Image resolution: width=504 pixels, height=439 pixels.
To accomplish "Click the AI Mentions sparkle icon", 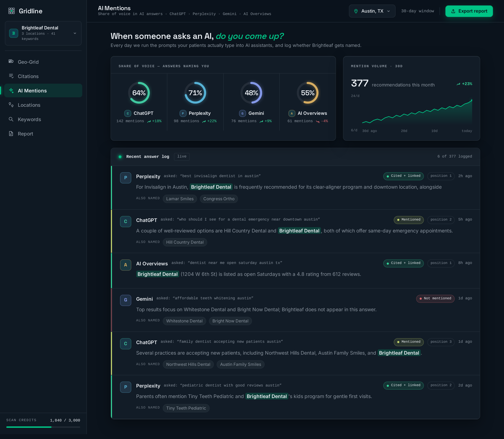I will [x=11, y=90].
